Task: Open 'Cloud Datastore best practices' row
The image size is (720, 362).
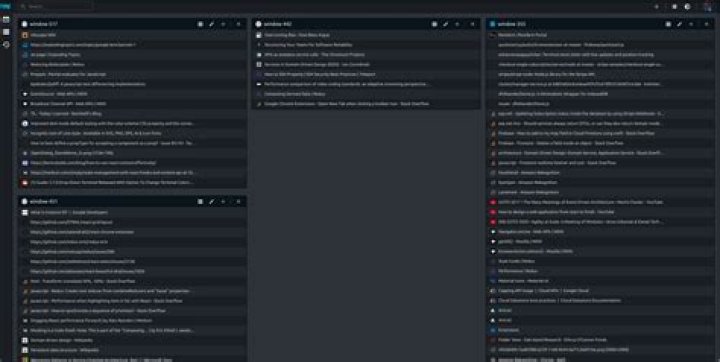Action: (x=600, y=301)
